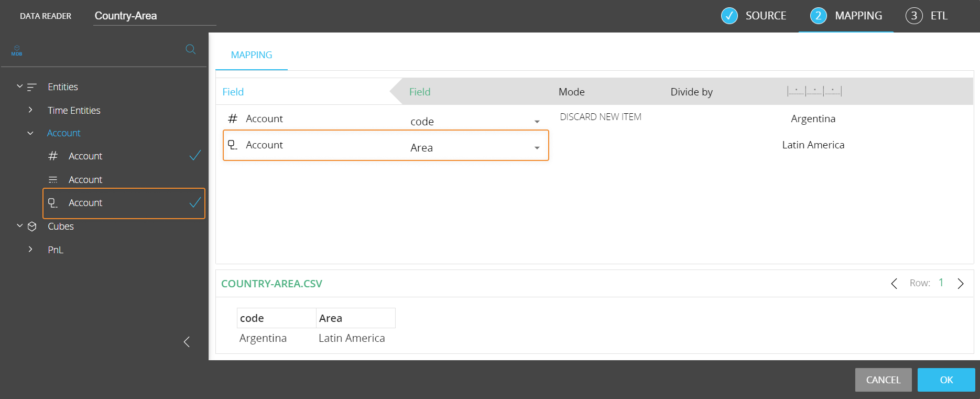Edit the Country-Area name field

click(x=155, y=16)
